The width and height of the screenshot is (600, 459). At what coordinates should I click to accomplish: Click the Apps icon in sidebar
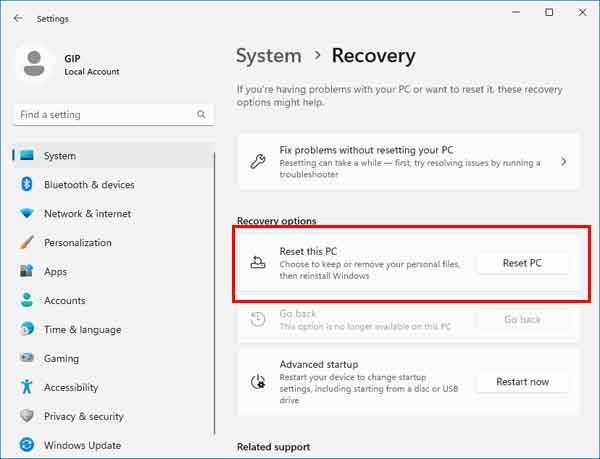coord(27,271)
